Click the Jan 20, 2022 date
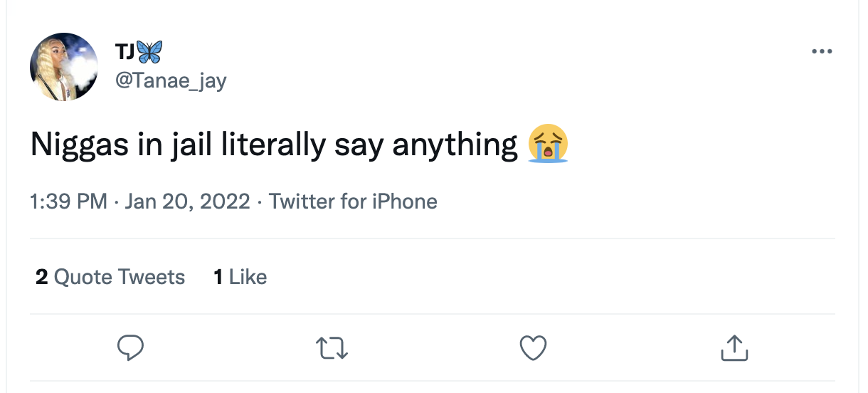This screenshot has height=393, width=868. click(x=187, y=202)
